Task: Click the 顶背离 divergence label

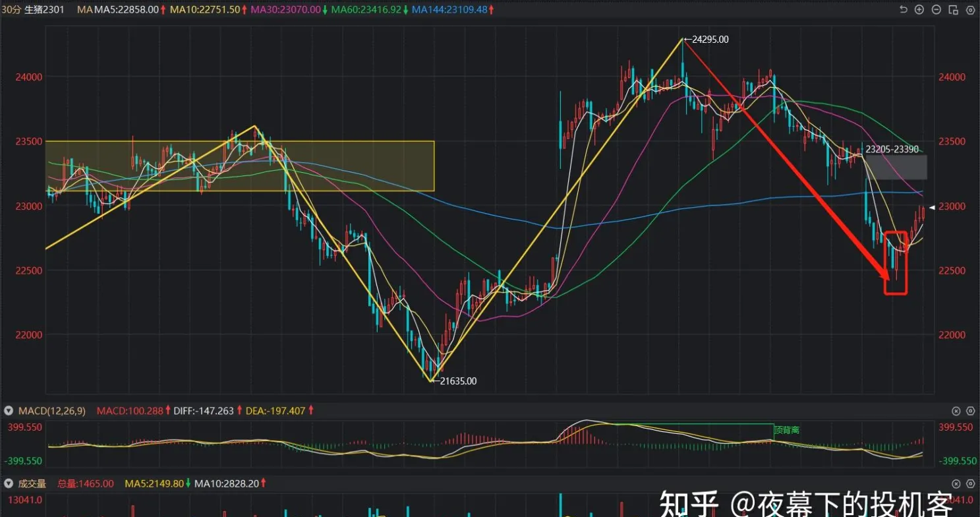Action: point(787,430)
